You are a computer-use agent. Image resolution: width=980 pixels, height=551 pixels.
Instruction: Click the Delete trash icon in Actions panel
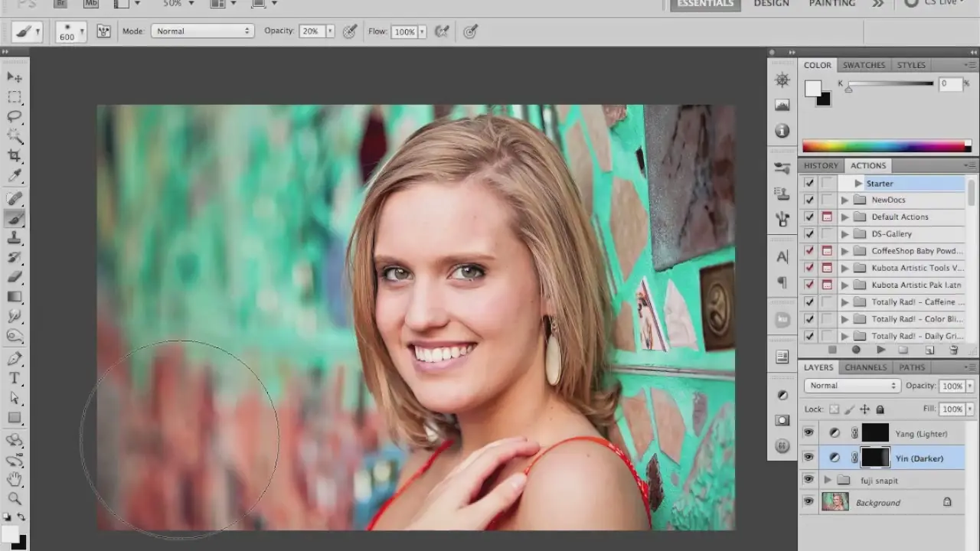pyautogui.click(x=954, y=350)
